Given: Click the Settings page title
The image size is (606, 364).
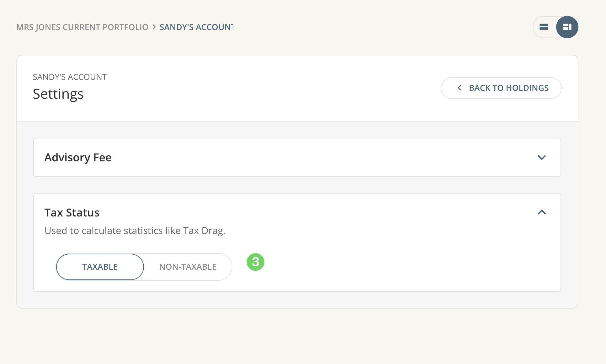Looking at the screenshot, I should click(58, 94).
